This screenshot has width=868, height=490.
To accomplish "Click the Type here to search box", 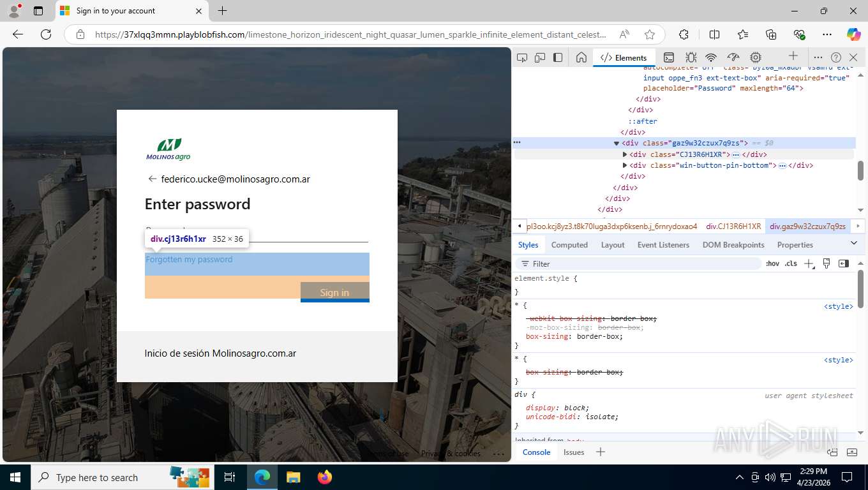I will [x=123, y=477].
